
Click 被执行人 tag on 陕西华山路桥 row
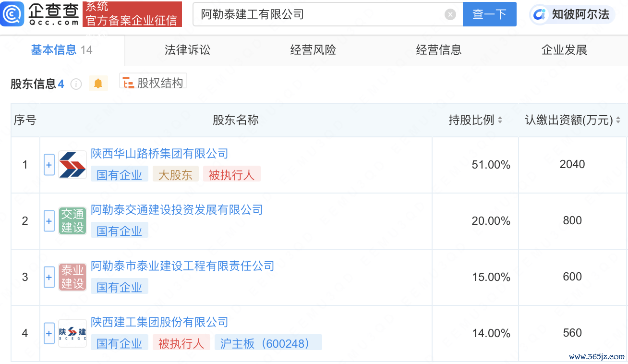pyautogui.click(x=231, y=175)
